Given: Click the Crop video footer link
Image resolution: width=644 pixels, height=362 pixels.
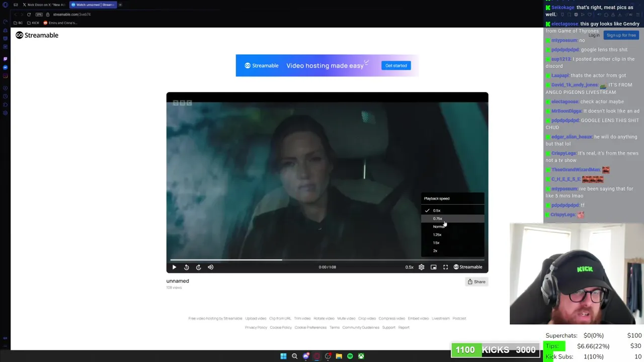Looking at the screenshot, I should coord(367,318).
